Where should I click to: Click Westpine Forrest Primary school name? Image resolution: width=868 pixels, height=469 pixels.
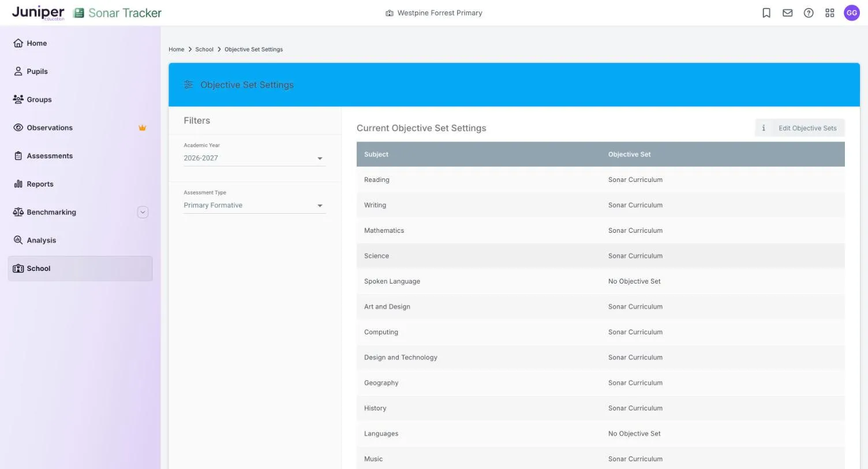pos(439,13)
